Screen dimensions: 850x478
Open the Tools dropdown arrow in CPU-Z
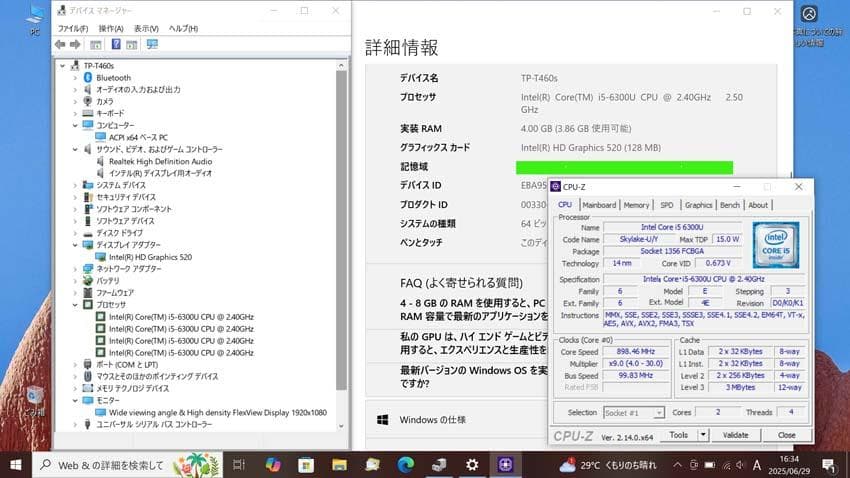point(703,435)
